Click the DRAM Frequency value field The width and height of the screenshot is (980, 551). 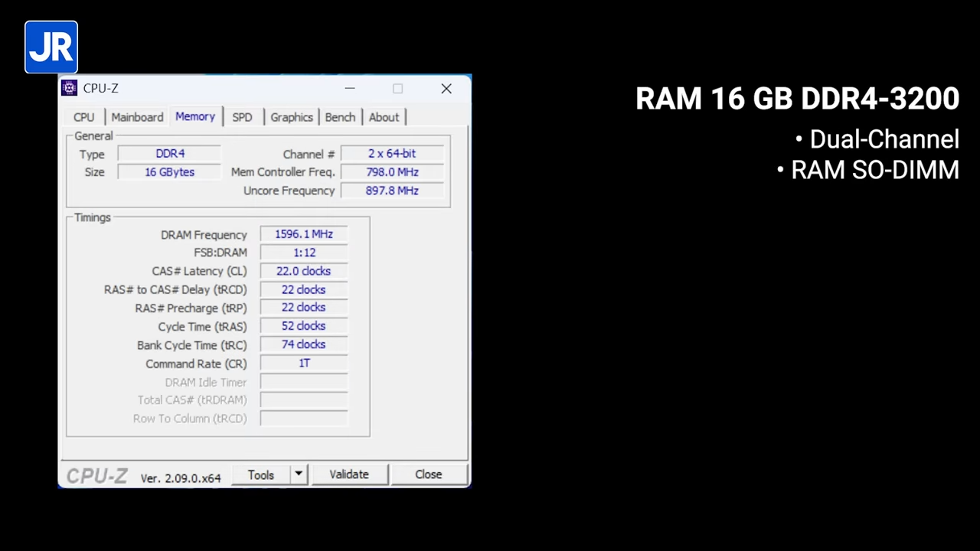(x=304, y=234)
